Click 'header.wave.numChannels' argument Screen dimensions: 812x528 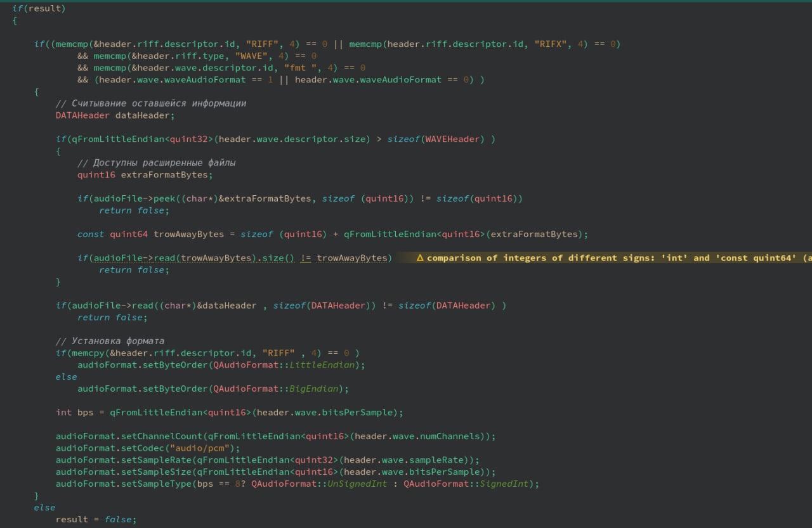pos(417,436)
